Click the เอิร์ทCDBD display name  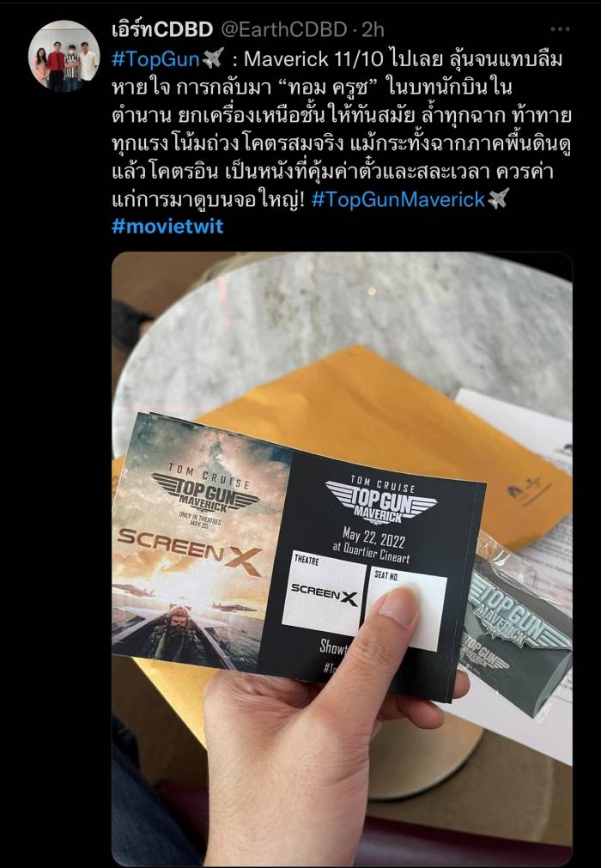(162, 29)
